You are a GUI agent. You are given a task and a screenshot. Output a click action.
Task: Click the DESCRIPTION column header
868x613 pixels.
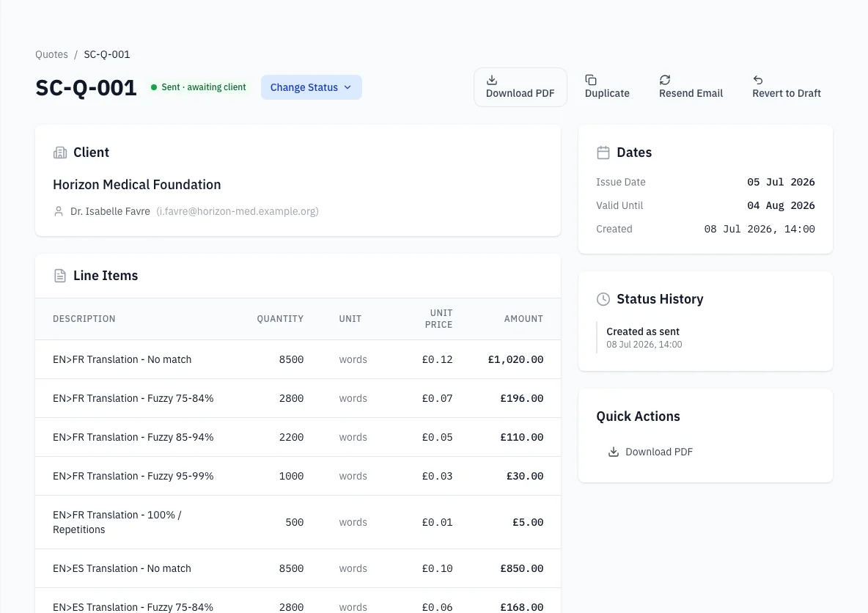pos(84,319)
